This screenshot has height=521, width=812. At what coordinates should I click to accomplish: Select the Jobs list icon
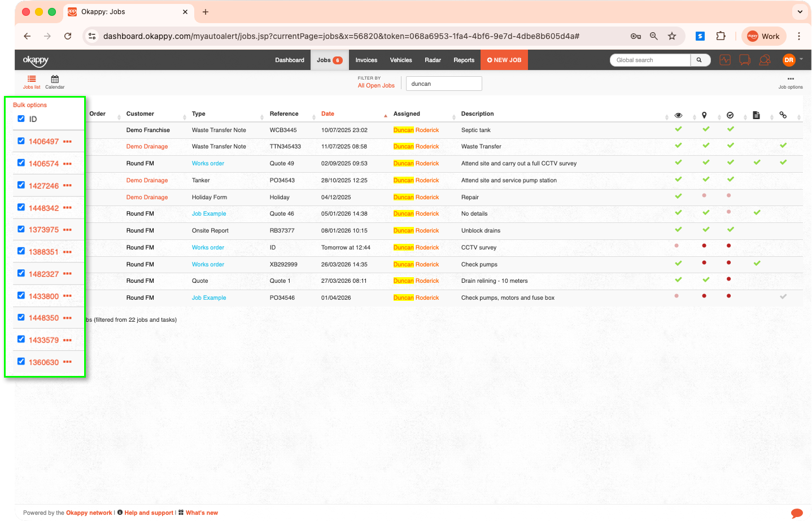(x=32, y=81)
